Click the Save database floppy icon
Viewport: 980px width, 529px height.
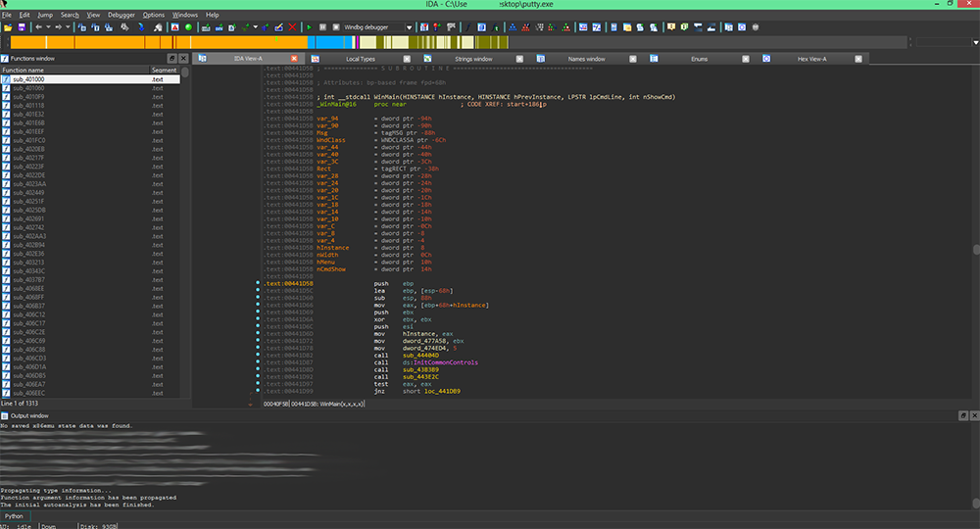coord(22,27)
